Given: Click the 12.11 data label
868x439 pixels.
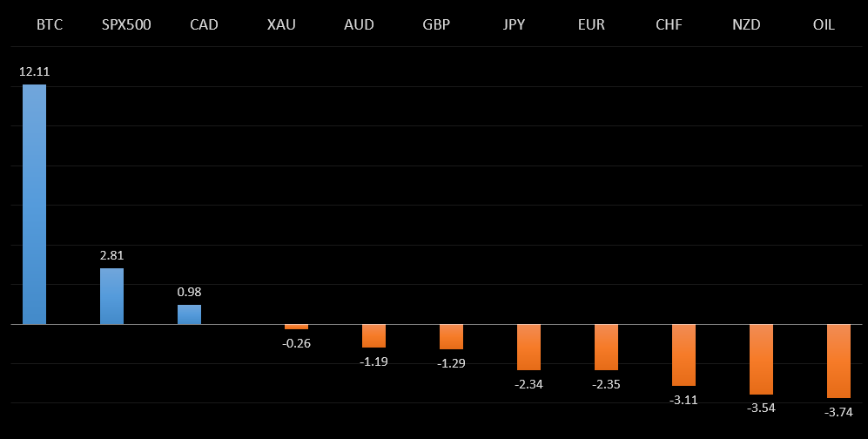Looking at the screenshot, I should click(x=34, y=71).
